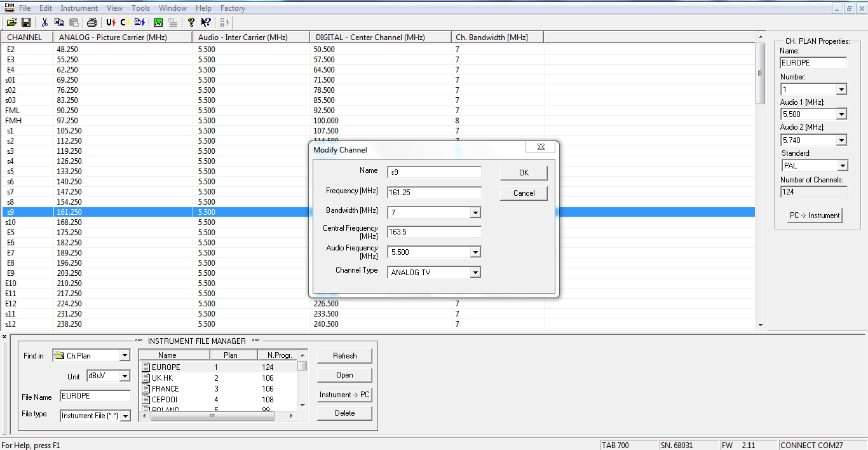Open the File menu
Screen dimensions: 868x450
coord(25,8)
